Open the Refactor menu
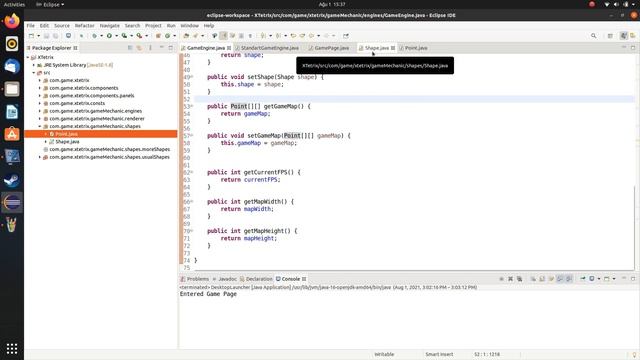640x360 pixels. [x=84, y=25]
